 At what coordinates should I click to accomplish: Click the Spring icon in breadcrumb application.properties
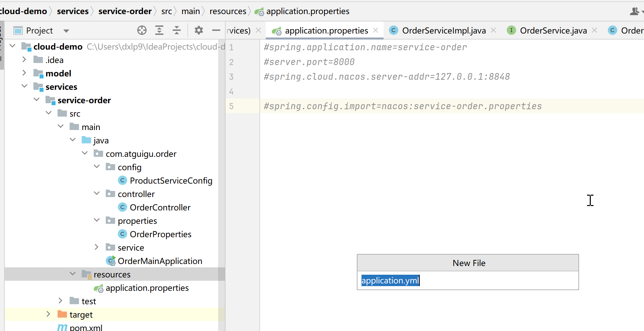point(259,12)
